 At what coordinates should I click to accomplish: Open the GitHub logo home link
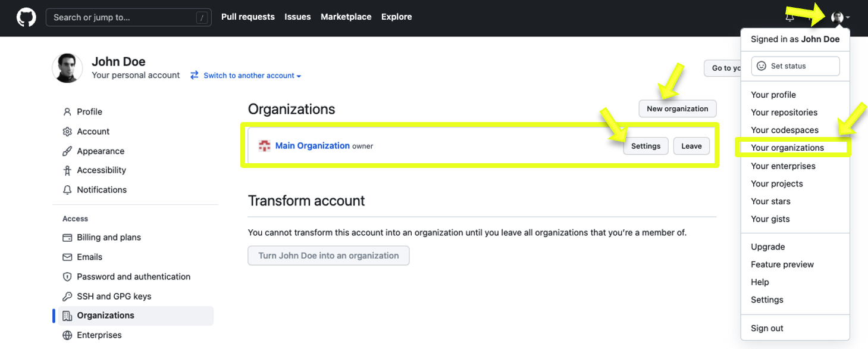[x=26, y=17]
